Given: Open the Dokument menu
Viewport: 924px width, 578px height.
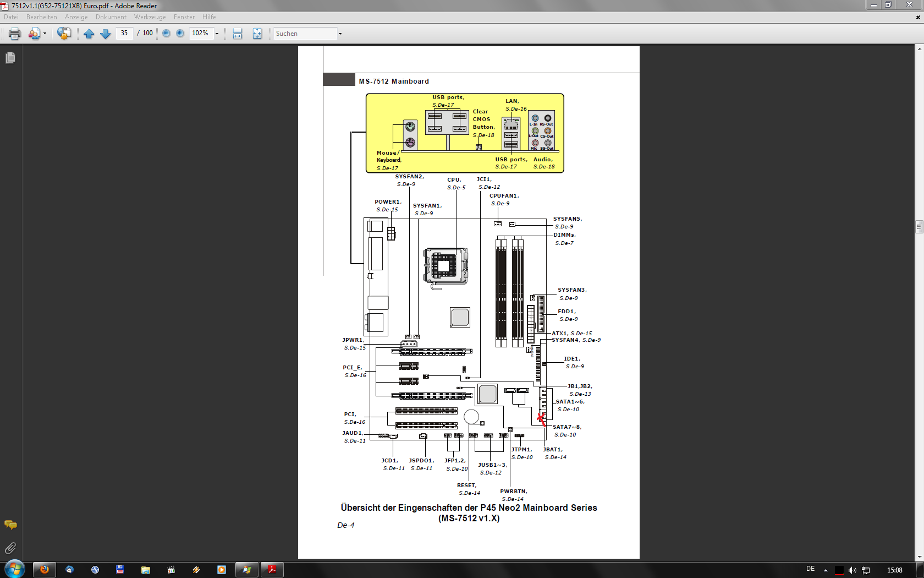Looking at the screenshot, I should click(111, 17).
